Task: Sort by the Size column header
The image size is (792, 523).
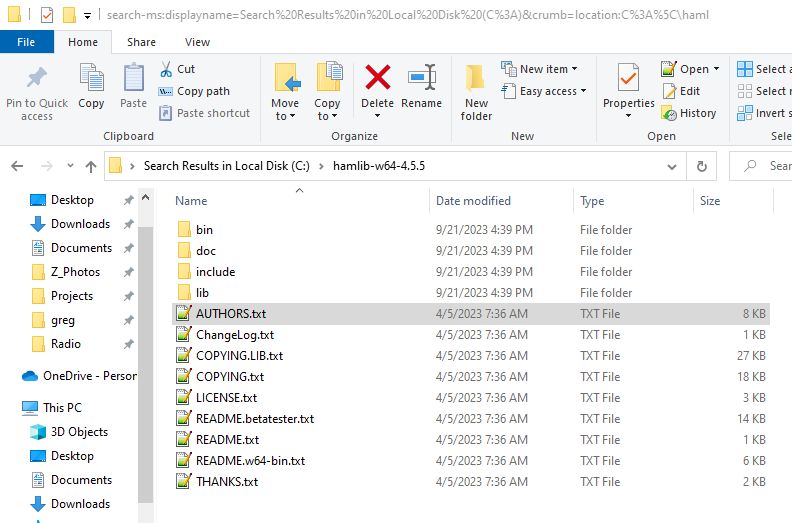Action: [x=710, y=201]
